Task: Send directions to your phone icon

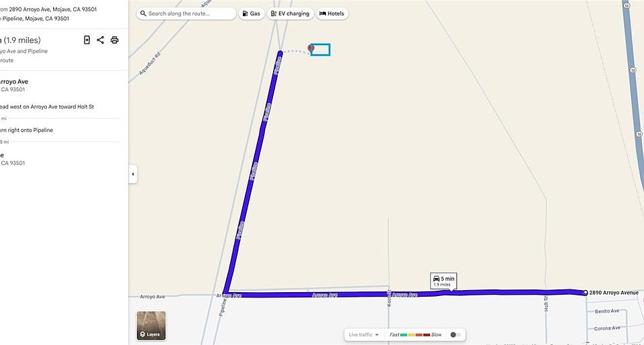Action: [x=87, y=40]
